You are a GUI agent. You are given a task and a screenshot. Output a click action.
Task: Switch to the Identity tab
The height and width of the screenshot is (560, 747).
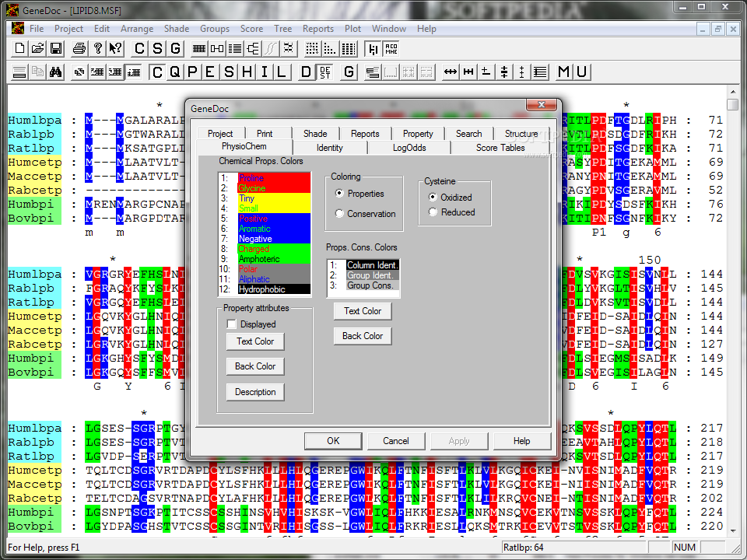coord(330,148)
